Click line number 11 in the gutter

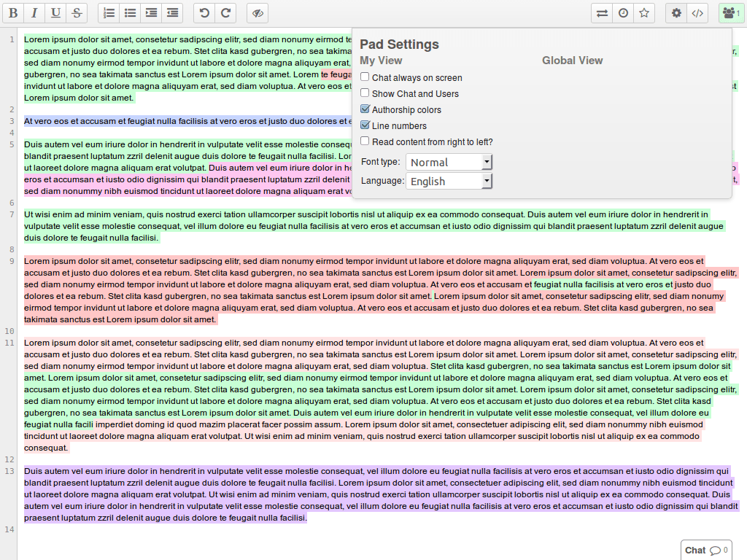pos(9,343)
